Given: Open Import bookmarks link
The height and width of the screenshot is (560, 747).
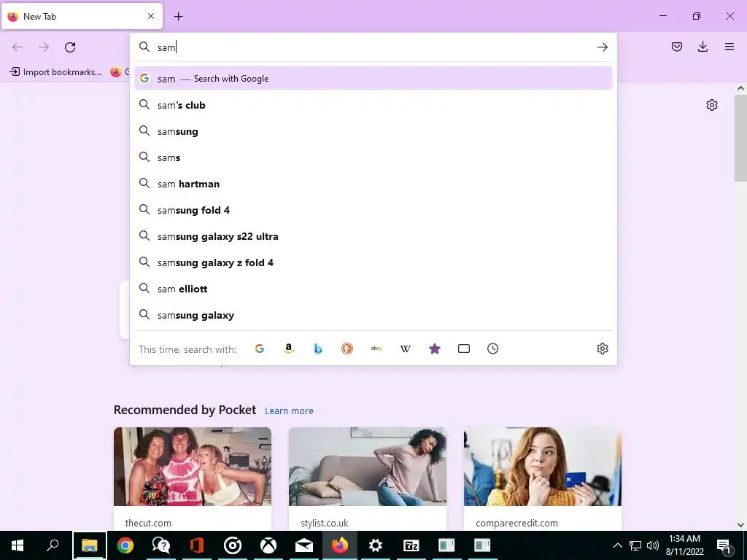Looking at the screenshot, I should (x=55, y=72).
